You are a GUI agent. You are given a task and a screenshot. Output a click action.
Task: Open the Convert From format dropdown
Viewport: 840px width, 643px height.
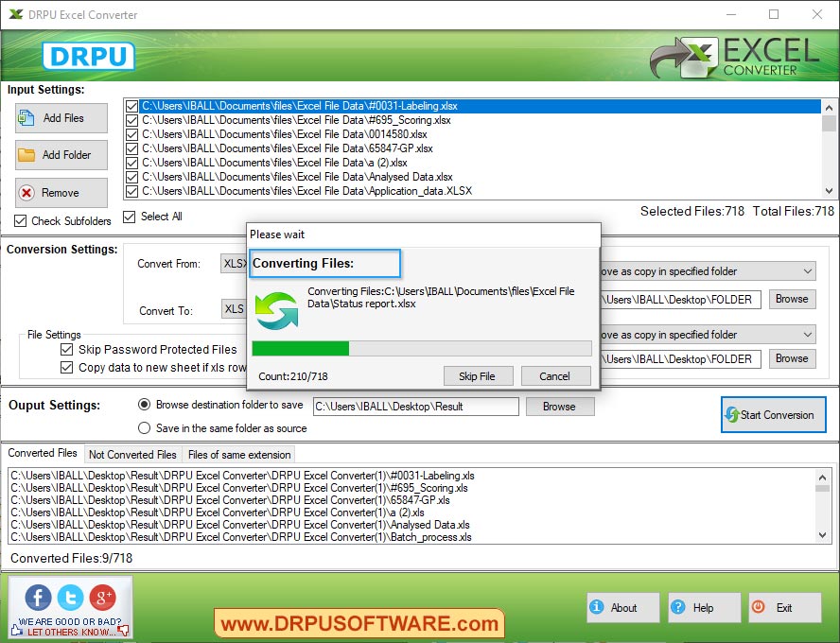tap(236, 264)
